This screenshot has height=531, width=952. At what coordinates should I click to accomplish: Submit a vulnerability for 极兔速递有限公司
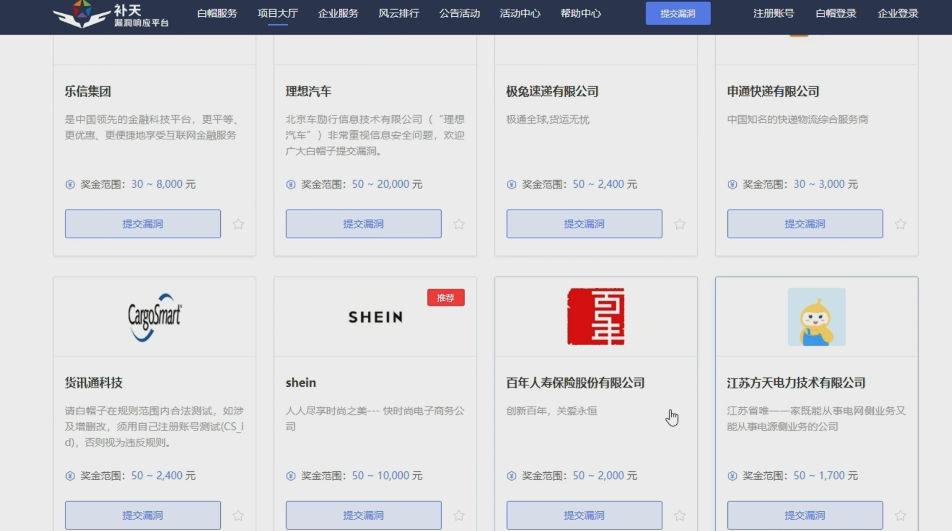584,224
